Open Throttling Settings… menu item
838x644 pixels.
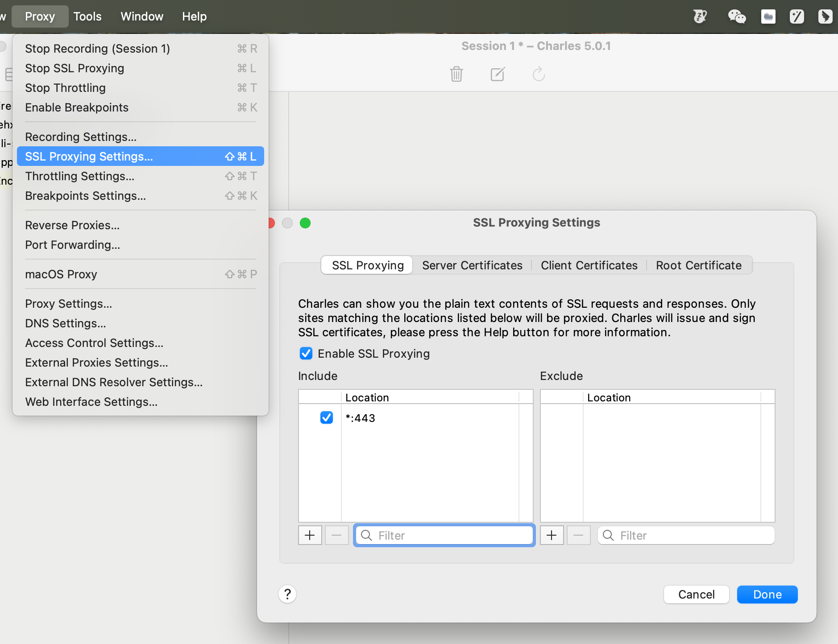[x=141, y=176]
